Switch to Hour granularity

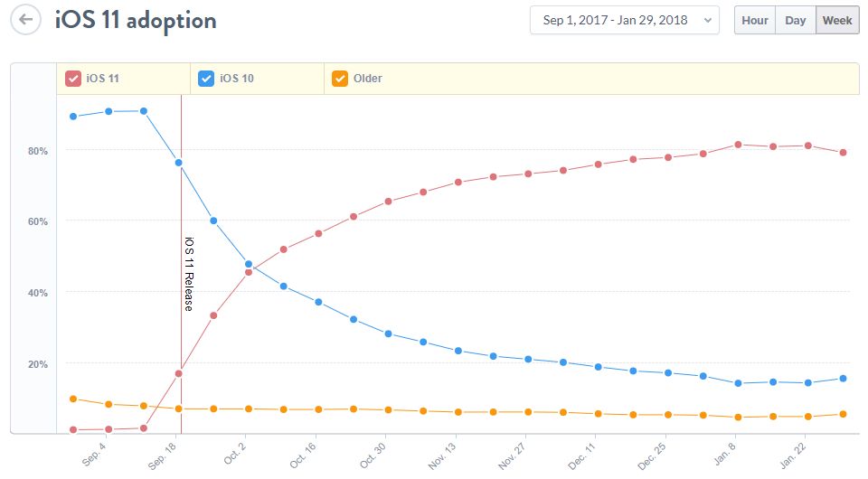755,20
